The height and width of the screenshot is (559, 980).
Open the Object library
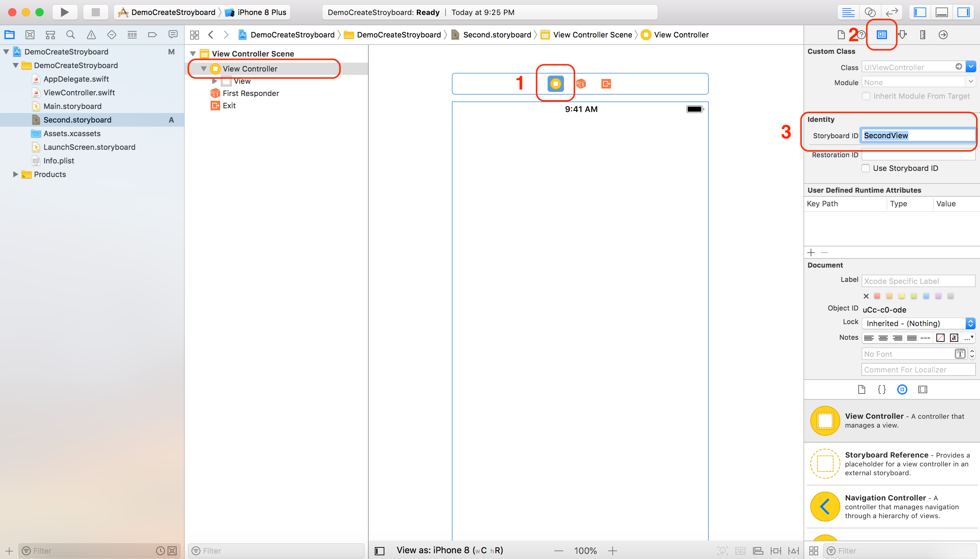click(902, 389)
